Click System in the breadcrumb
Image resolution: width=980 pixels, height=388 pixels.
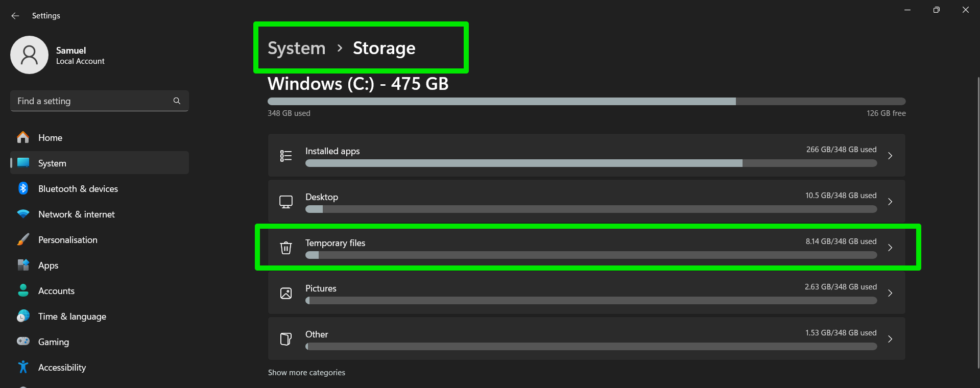(296, 48)
